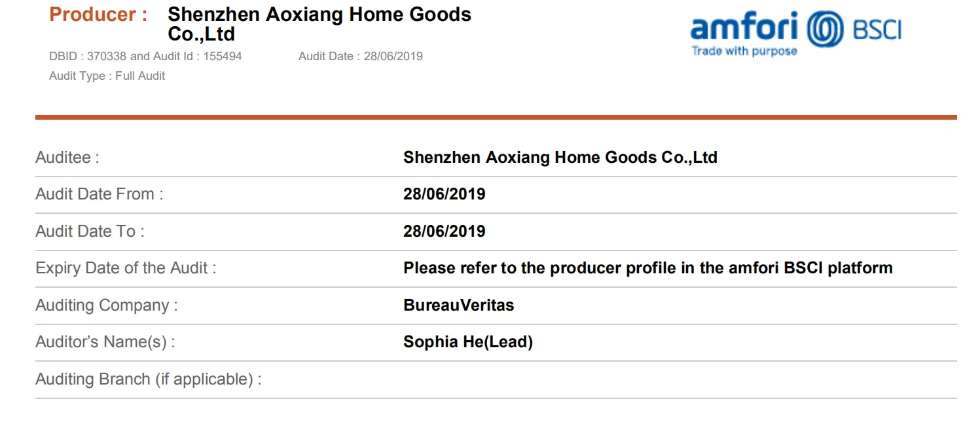This screenshot has width=980, height=446.
Task: Click the "Audit Date : 28/06/2019" header text
Action: [360, 56]
